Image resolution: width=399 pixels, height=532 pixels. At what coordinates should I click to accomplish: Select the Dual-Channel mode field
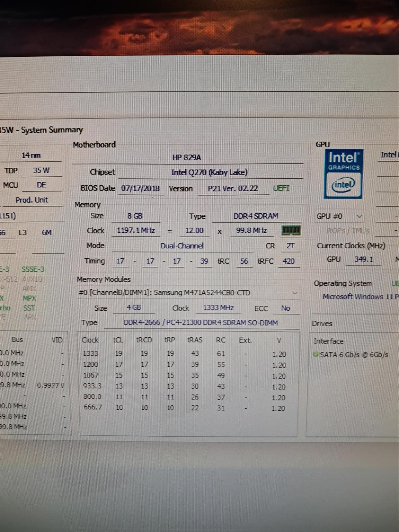point(182,246)
